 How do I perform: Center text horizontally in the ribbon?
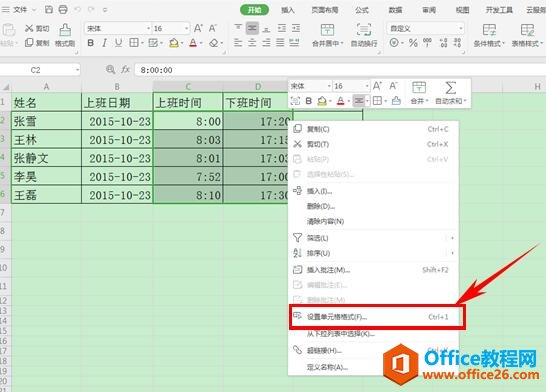coord(252,43)
